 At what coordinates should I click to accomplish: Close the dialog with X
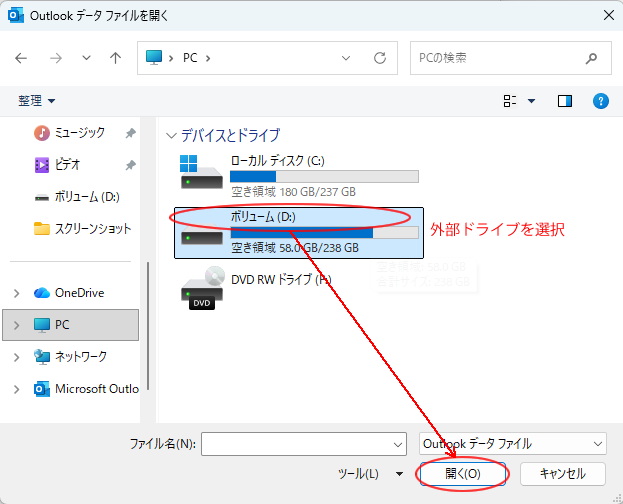[x=609, y=16]
